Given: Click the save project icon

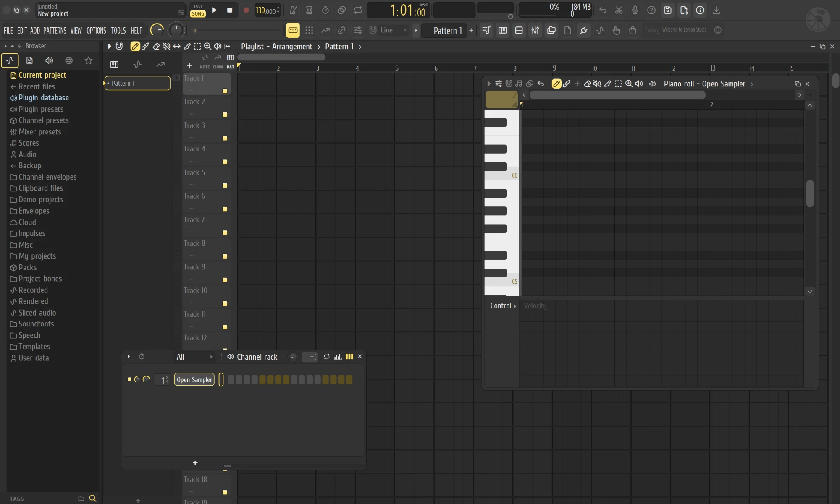Looking at the screenshot, I should (x=667, y=10).
